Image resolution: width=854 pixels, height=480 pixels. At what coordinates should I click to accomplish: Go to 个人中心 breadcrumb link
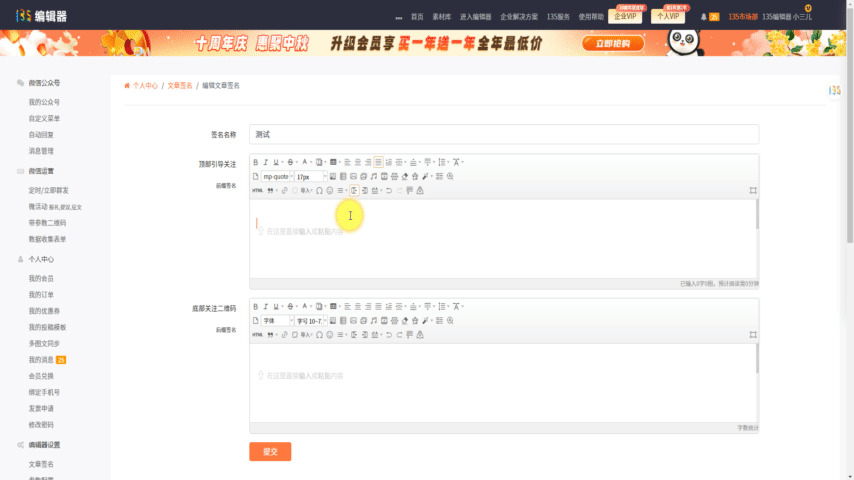pyautogui.click(x=145, y=86)
